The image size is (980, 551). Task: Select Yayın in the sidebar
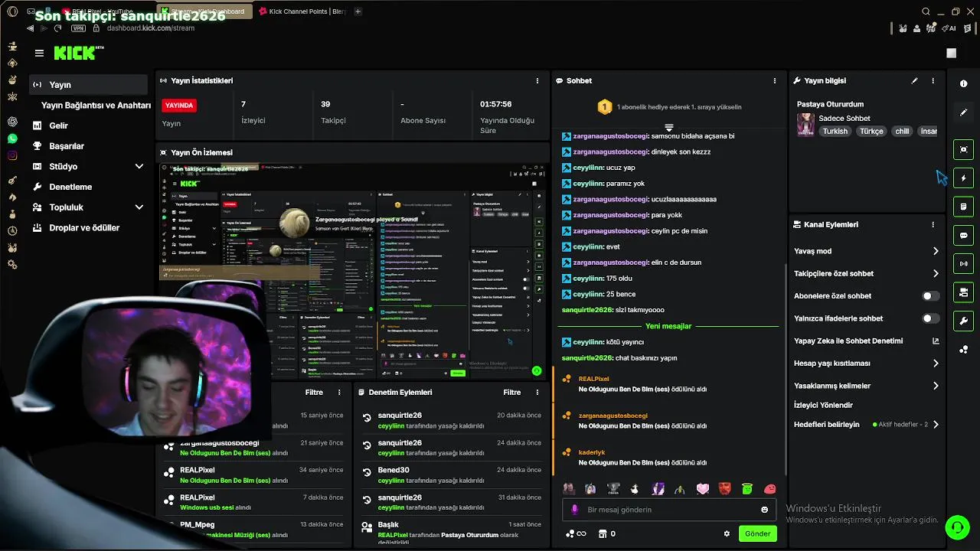(88, 85)
